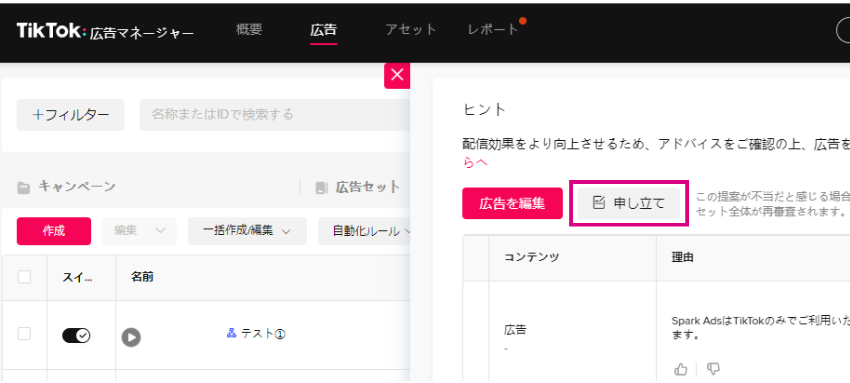Click the pink 作成 button
This screenshot has width=850, height=383.
[54, 231]
